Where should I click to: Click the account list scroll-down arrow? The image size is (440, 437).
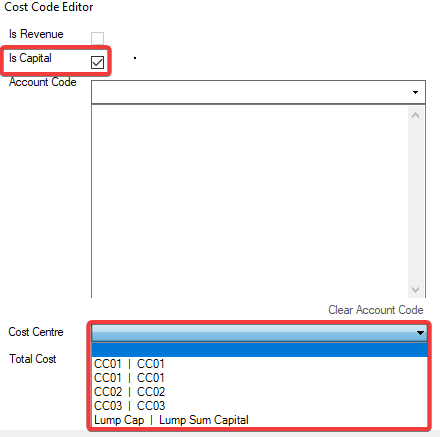(x=415, y=289)
